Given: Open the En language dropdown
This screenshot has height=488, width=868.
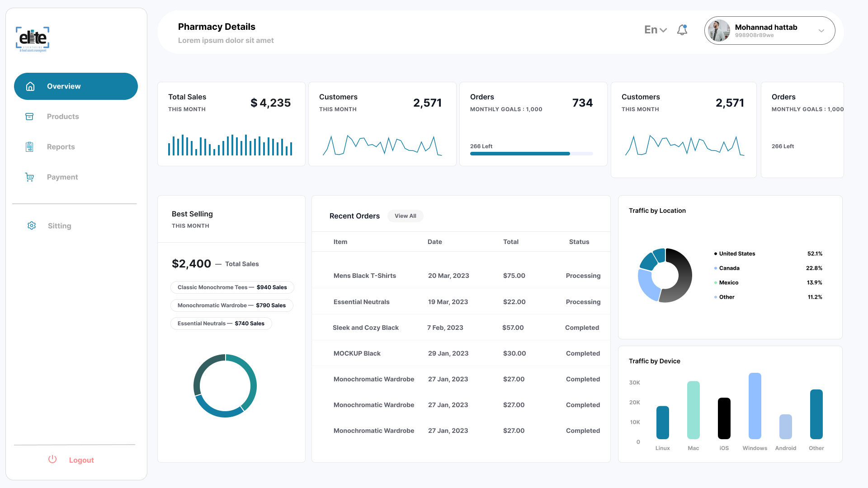Looking at the screenshot, I should pyautogui.click(x=655, y=30).
